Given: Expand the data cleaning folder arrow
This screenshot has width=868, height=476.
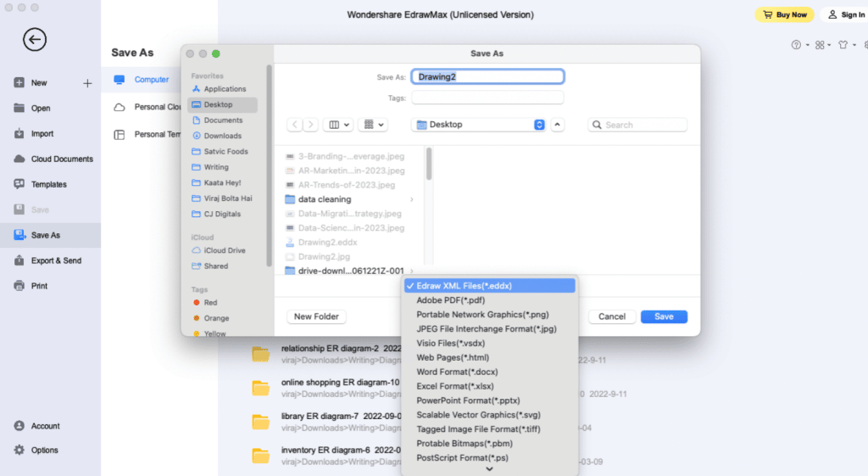Looking at the screenshot, I should [411, 199].
